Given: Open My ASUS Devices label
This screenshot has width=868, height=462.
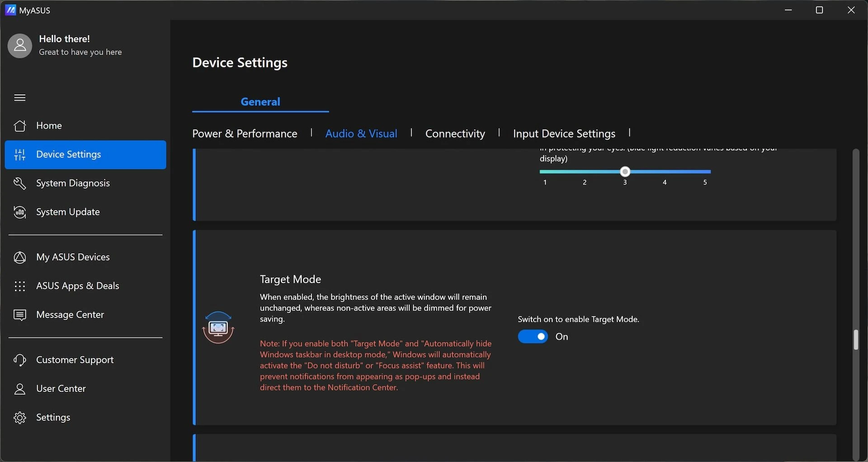Looking at the screenshot, I should tap(73, 257).
